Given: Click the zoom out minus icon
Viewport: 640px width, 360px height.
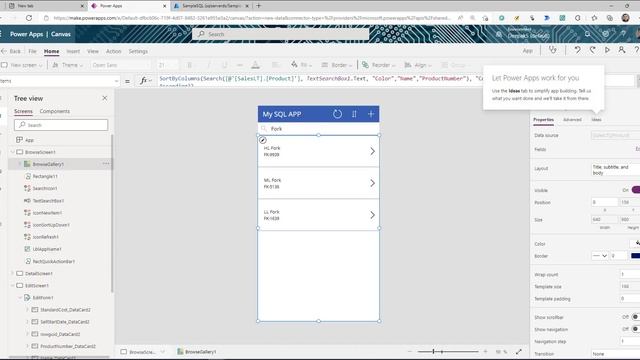Looking at the screenshot, I should point(409,351).
